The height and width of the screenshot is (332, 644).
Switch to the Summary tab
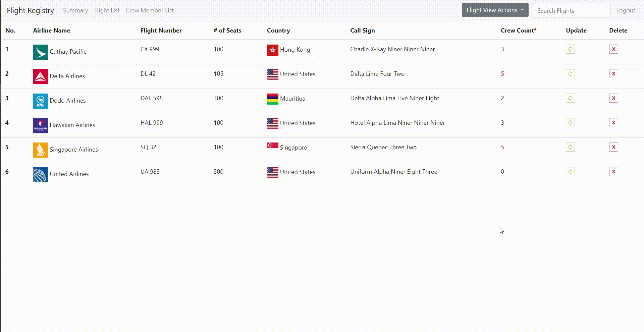tap(75, 10)
